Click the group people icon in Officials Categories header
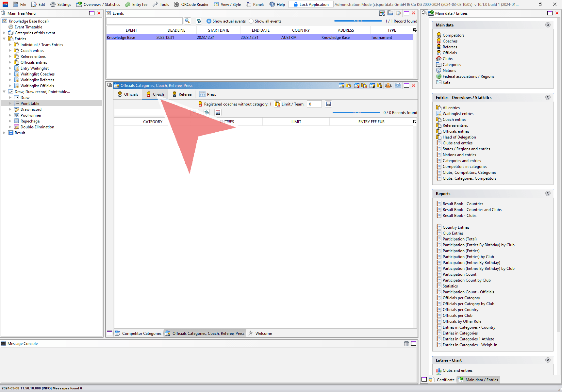This screenshot has width=562, height=392. click(388, 85)
